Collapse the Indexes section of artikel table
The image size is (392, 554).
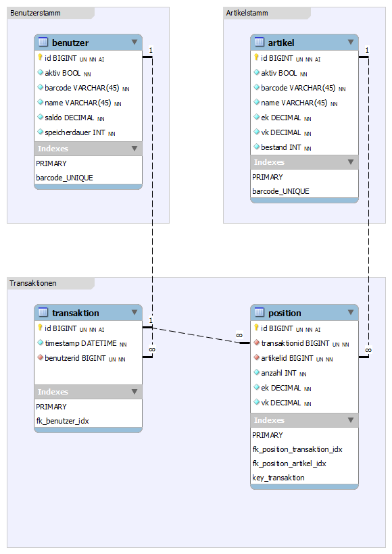[351, 162]
